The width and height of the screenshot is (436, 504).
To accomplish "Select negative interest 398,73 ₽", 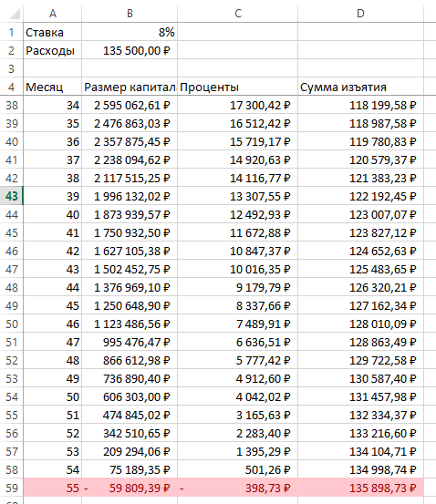I will [237, 488].
